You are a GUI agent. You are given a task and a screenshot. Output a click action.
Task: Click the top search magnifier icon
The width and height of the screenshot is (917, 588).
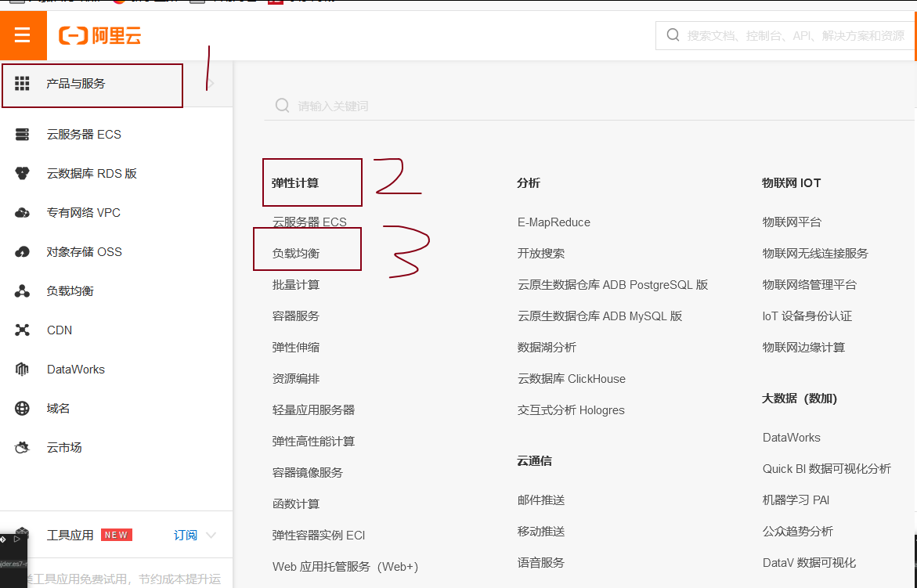[673, 35]
